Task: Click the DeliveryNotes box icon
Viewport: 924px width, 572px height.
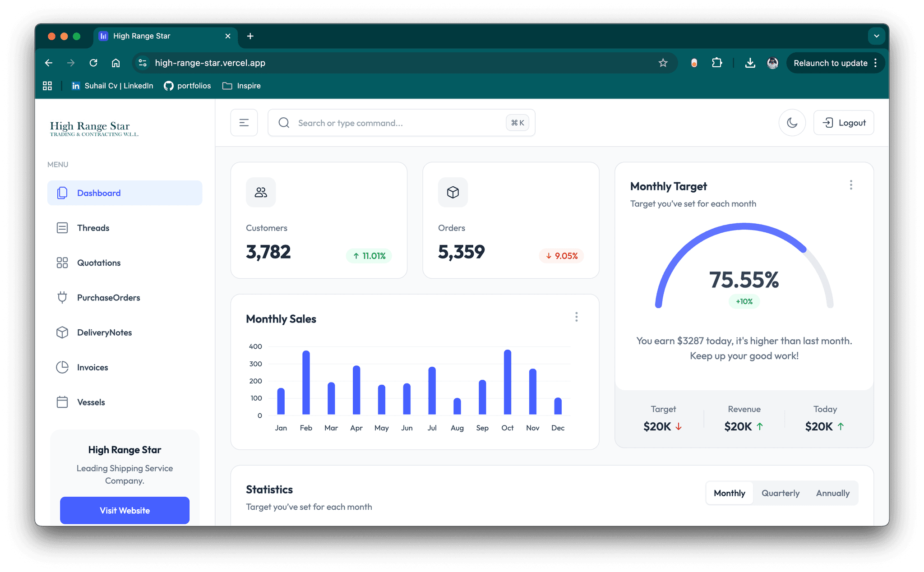Action: coord(62,332)
